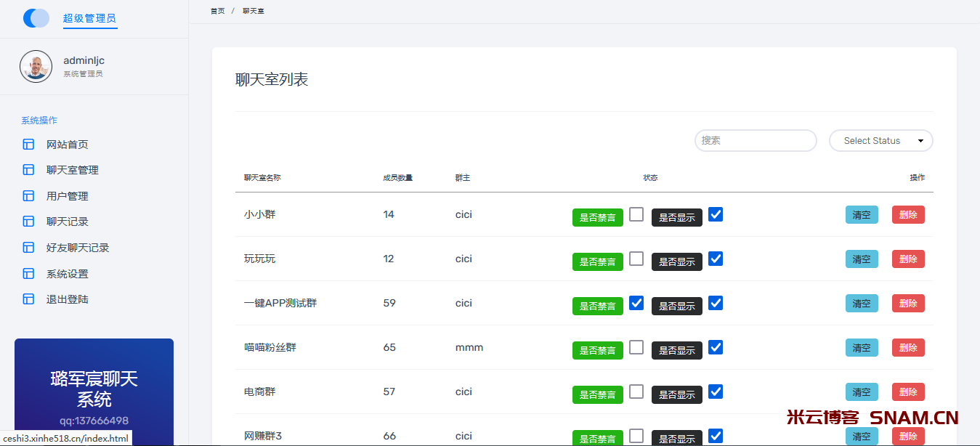Screen dimensions: 980x446
Task: Open 系统设置 using its sidebar icon
Action: (28, 272)
